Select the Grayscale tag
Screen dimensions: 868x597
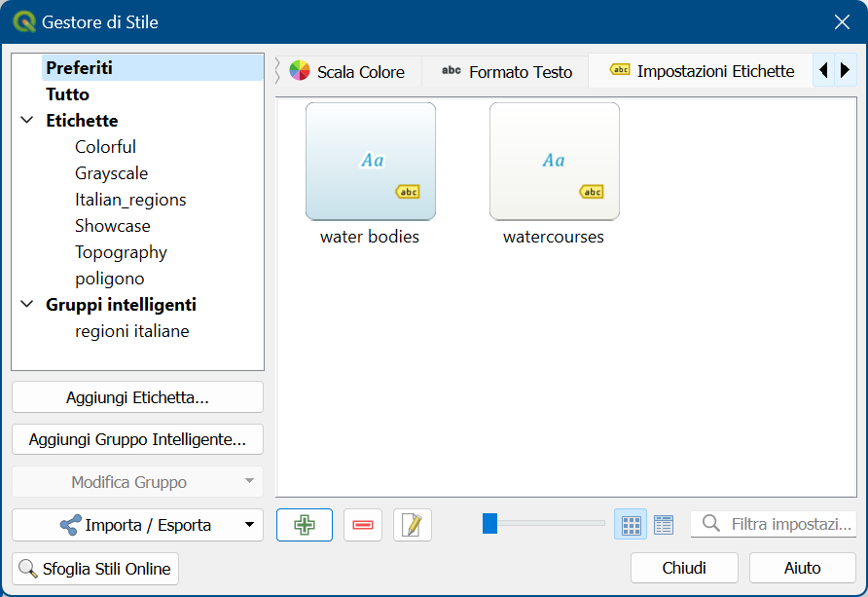click(x=111, y=173)
